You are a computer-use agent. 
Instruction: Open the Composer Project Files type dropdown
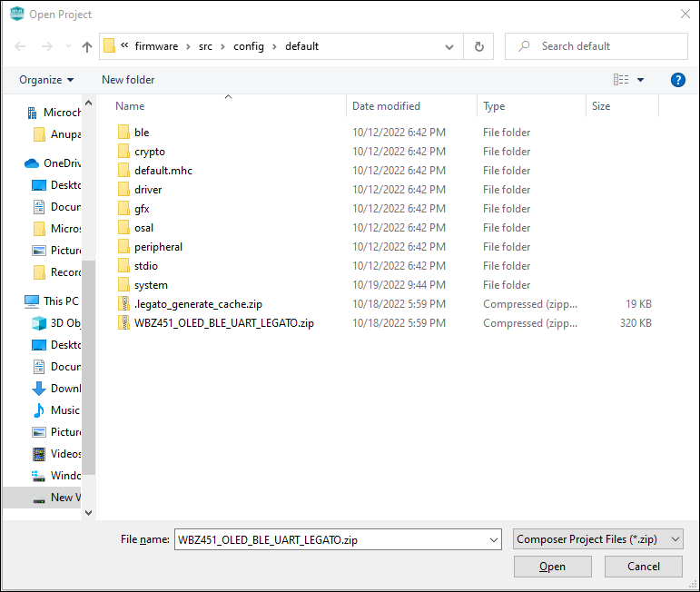coord(597,539)
